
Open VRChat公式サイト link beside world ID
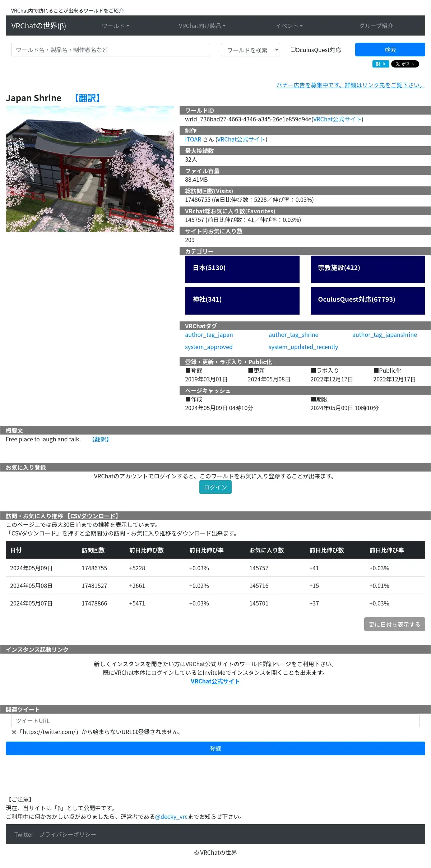pyautogui.click(x=338, y=119)
